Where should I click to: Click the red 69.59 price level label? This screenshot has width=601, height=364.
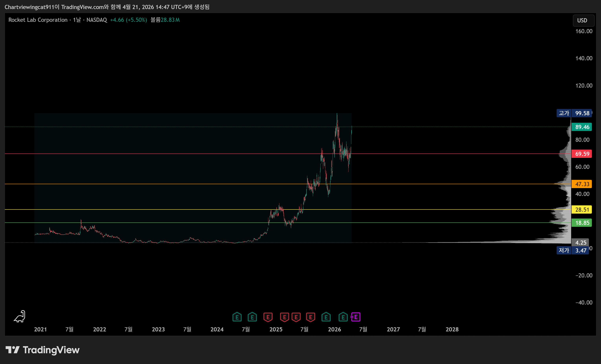pyautogui.click(x=582, y=154)
